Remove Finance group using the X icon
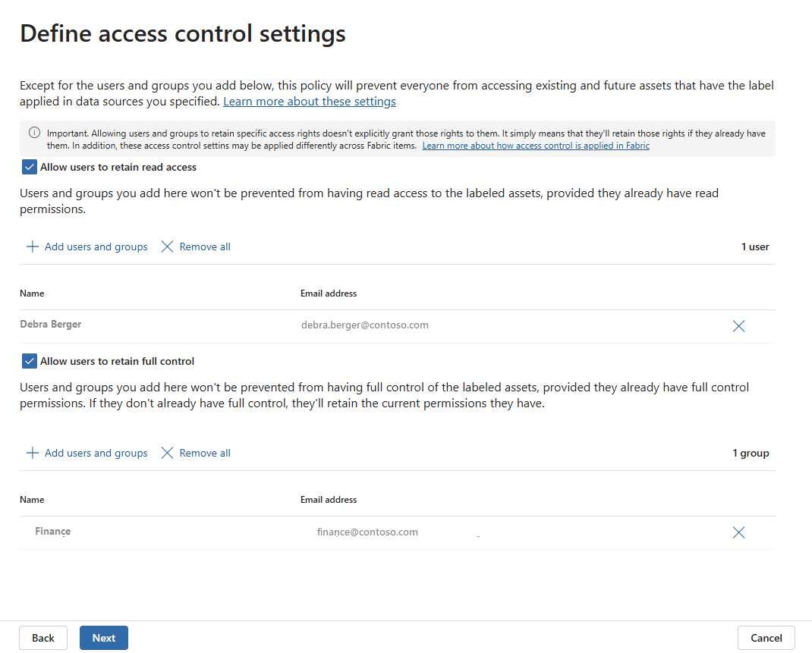 [x=738, y=532]
